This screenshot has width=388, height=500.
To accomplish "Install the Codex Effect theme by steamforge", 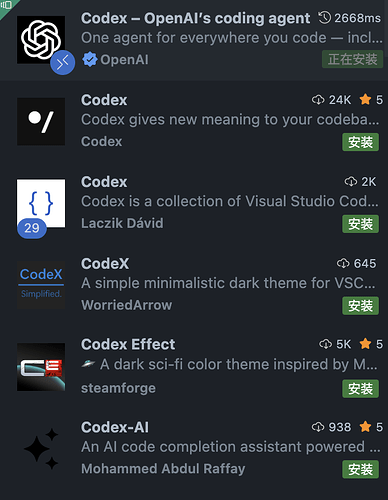I will pos(360,389).
